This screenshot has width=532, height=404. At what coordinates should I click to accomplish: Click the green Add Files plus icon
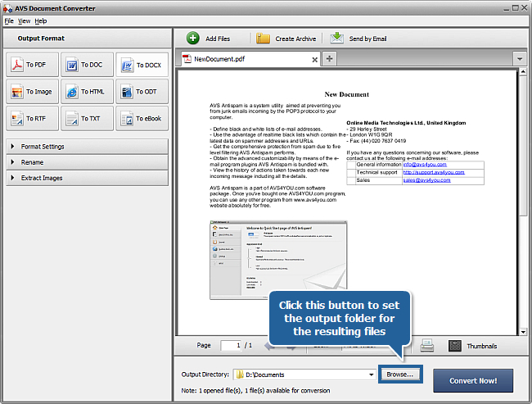pyautogui.click(x=193, y=38)
